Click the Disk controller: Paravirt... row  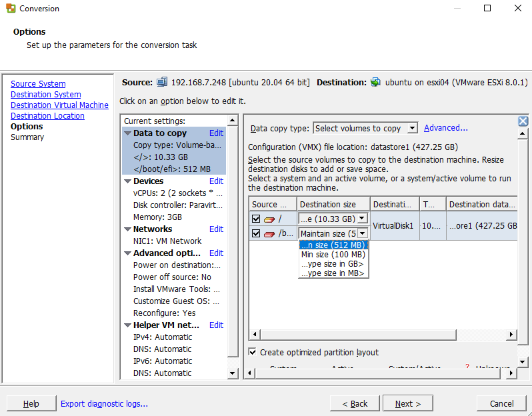pyautogui.click(x=178, y=205)
